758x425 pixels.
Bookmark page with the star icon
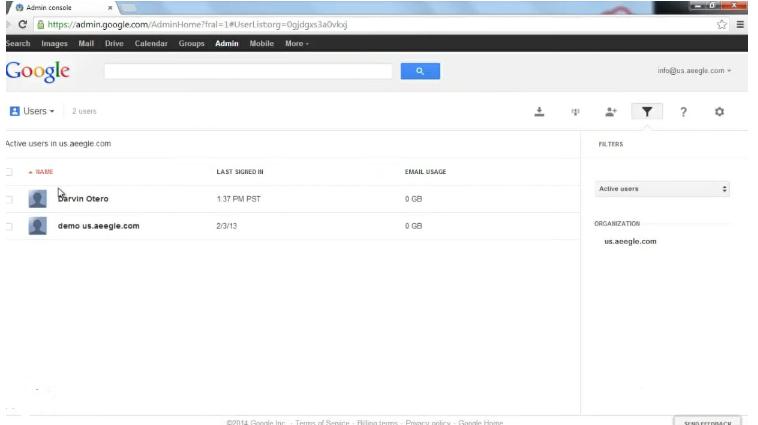pyautogui.click(x=722, y=25)
